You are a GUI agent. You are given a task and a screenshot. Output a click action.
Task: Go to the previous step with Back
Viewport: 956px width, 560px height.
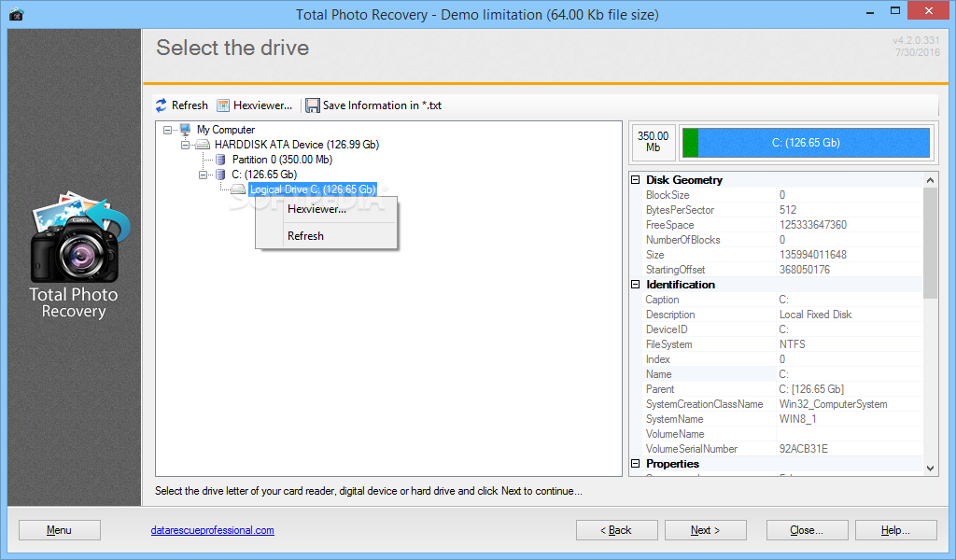617,530
